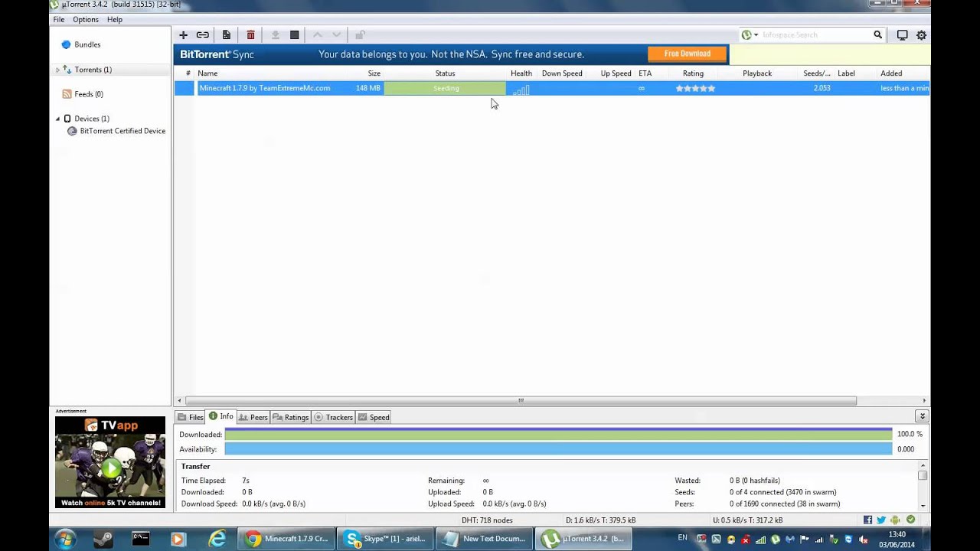The width and height of the screenshot is (980, 551).
Task: Click the Windows Start button
Action: coord(64,539)
